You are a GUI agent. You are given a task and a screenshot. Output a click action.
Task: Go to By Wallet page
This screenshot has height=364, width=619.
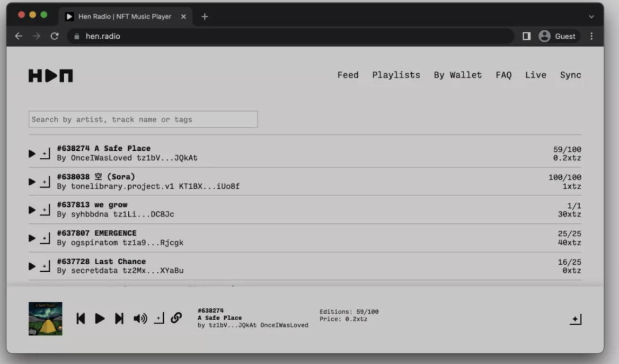[x=458, y=75]
